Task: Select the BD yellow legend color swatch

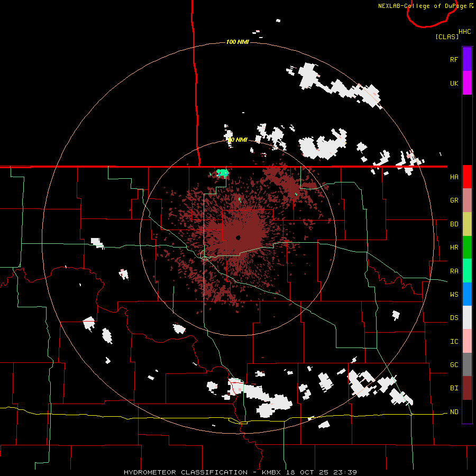Action: tap(467, 224)
